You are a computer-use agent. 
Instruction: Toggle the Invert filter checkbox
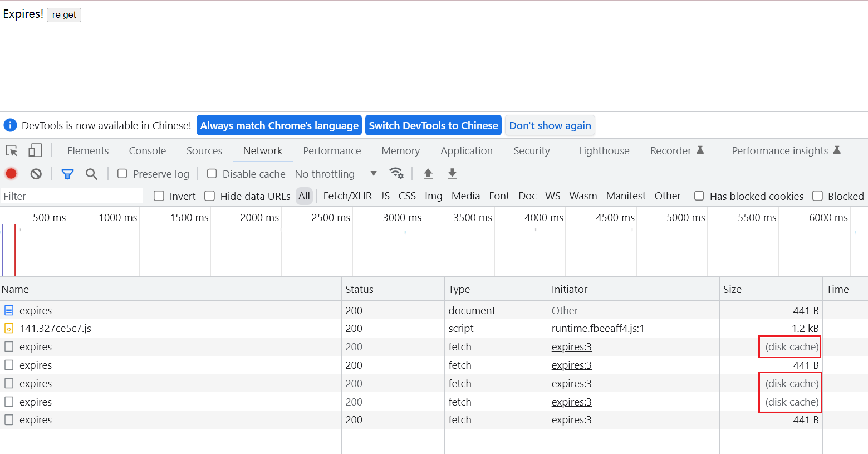point(159,196)
